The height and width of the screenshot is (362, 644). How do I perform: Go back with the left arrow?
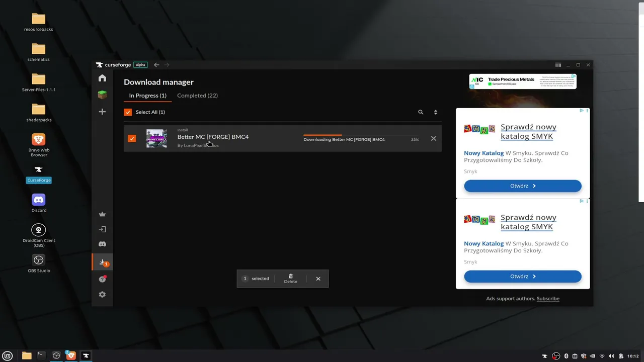pyautogui.click(x=156, y=65)
